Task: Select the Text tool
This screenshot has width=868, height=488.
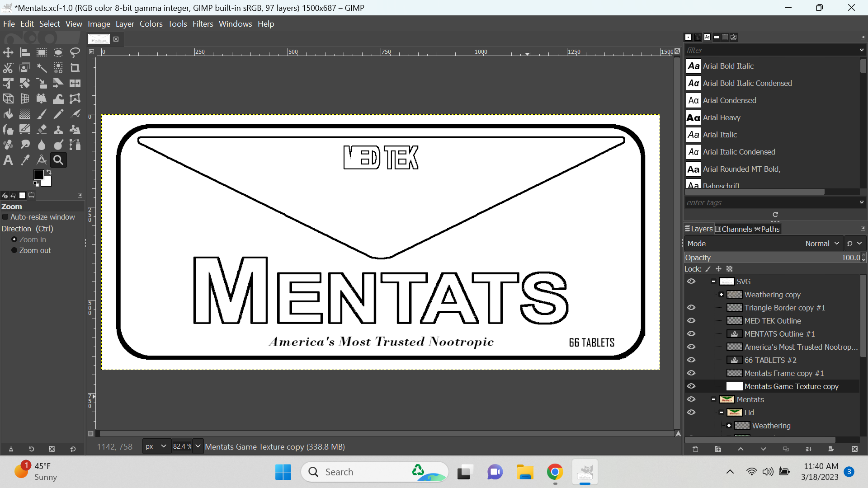Action: click(8, 160)
